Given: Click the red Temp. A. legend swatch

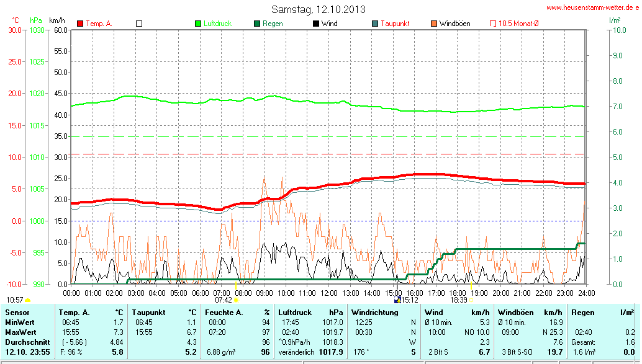Looking at the screenshot, I should [80, 24].
